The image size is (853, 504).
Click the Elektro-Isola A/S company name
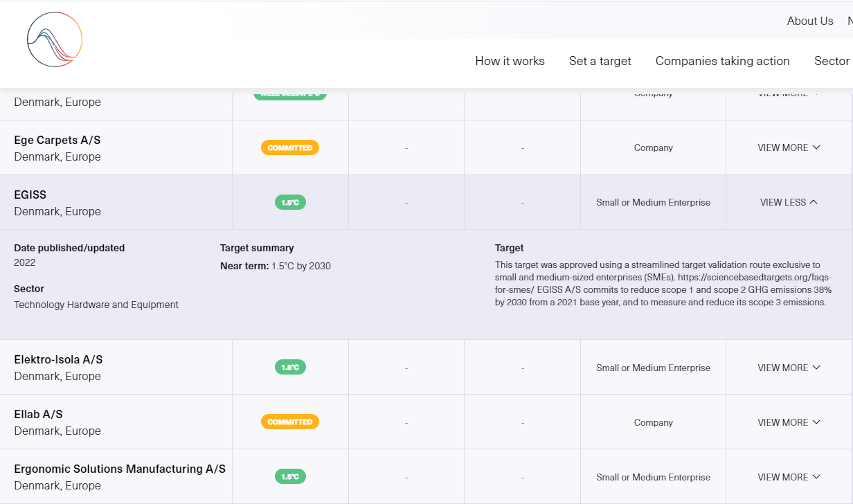point(58,359)
